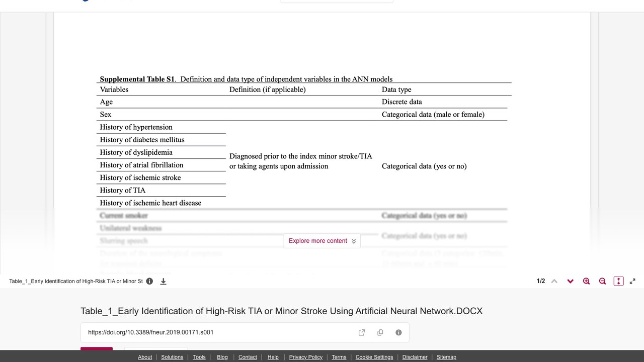Visit the Blog footer link
Screen dimensions: 644x362
222,357
